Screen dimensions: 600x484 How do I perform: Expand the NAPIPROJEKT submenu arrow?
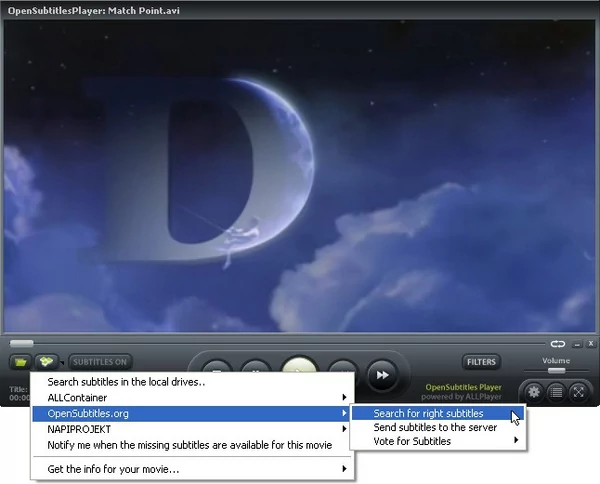point(344,429)
